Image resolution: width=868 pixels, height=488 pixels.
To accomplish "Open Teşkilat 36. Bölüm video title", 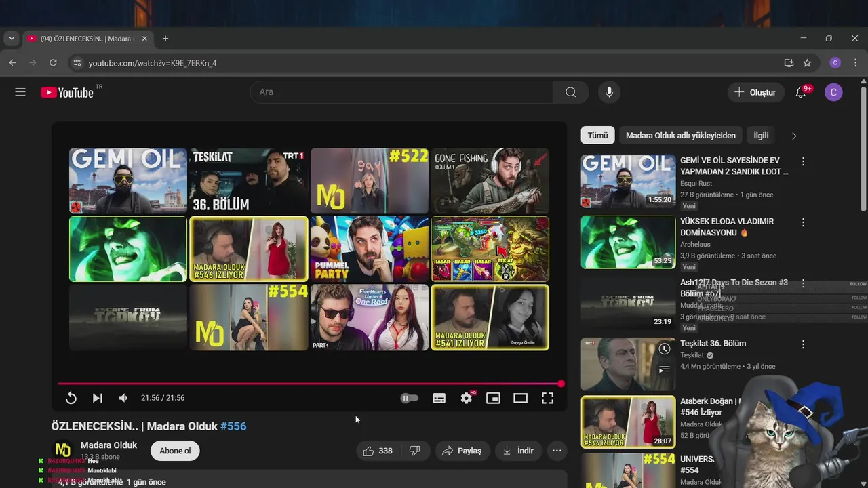I will tap(713, 344).
